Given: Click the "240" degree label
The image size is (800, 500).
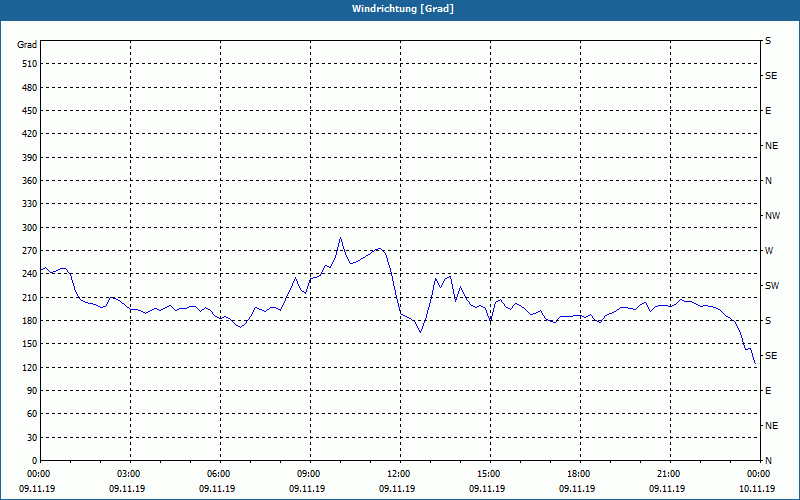Looking at the screenshot, I should point(30,273).
